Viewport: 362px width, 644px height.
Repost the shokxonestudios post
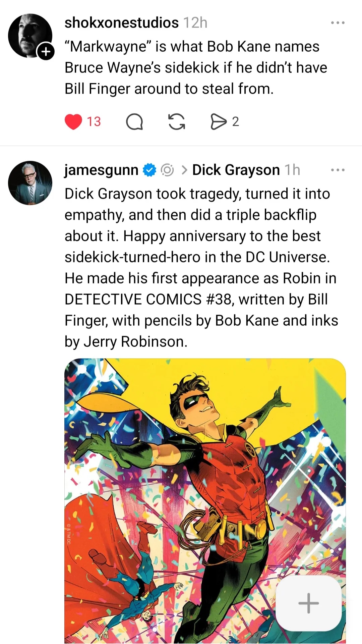177,122
